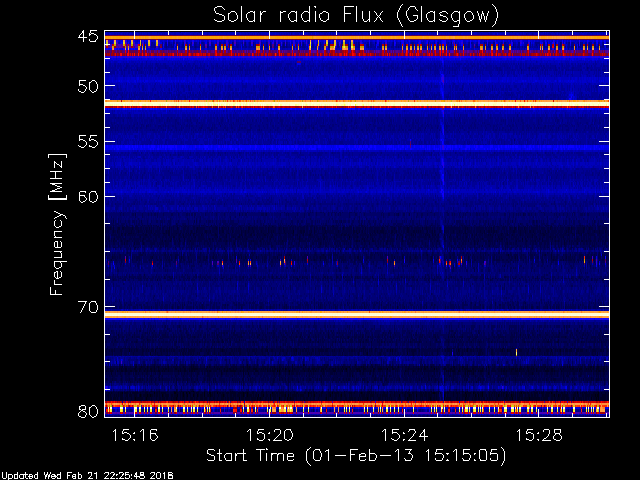Click the bright interference band near 51.5 MHz
The image size is (640, 480).
357,104
